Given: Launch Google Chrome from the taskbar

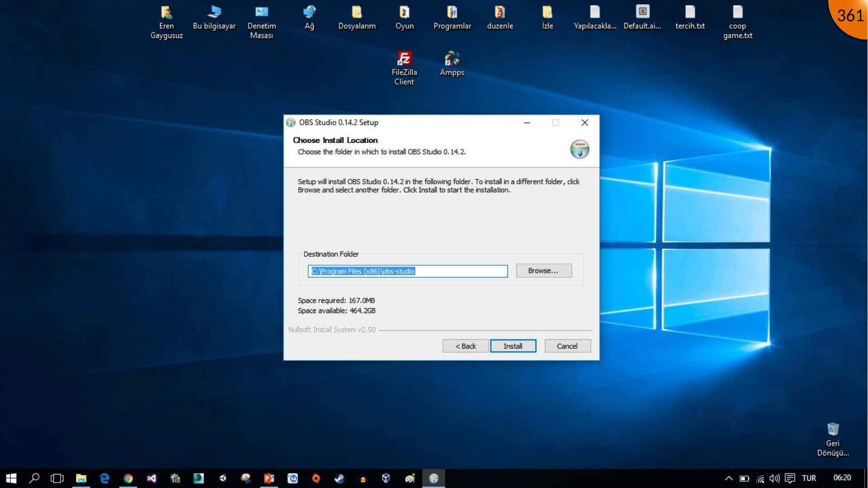Looking at the screenshot, I should [x=128, y=478].
